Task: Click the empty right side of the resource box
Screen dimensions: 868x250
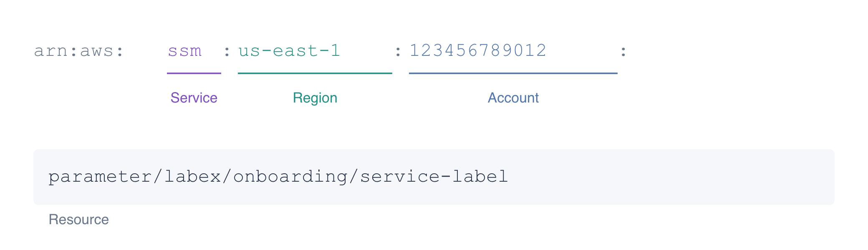Action: (672, 177)
